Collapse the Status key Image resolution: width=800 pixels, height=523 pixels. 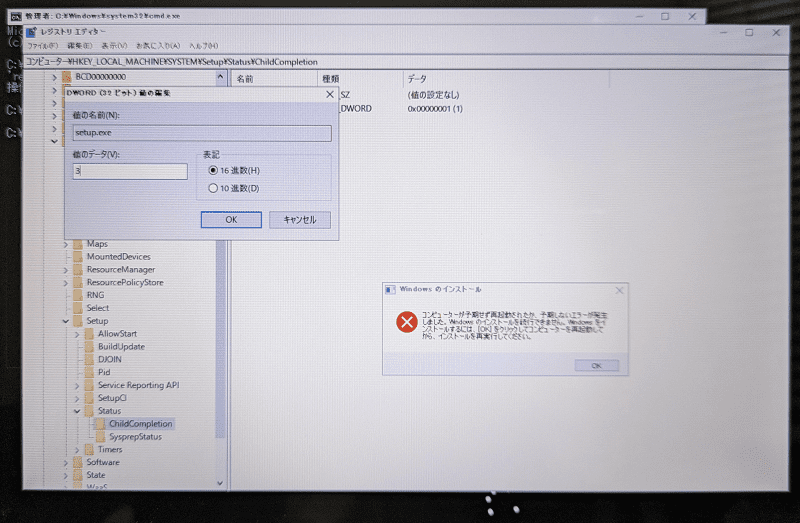point(77,411)
